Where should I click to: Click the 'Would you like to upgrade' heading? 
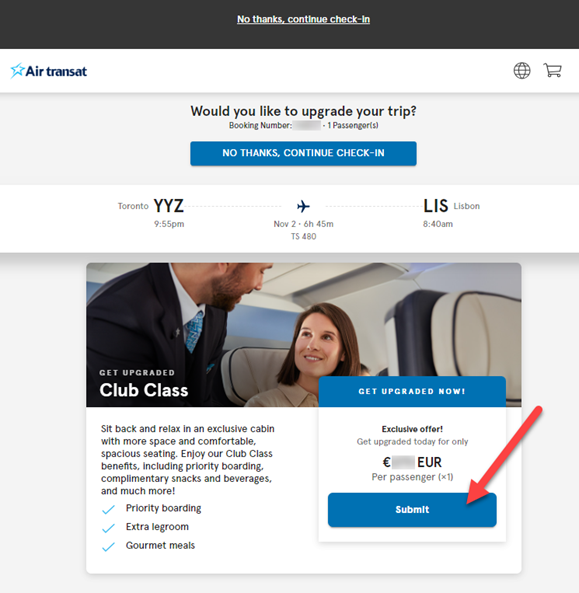(x=303, y=111)
